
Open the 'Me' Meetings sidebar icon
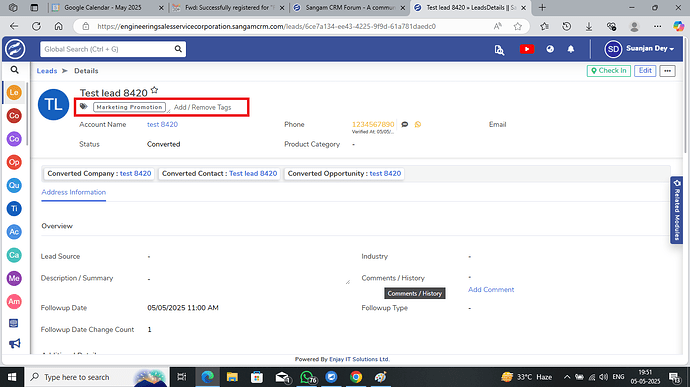[14, 278]
